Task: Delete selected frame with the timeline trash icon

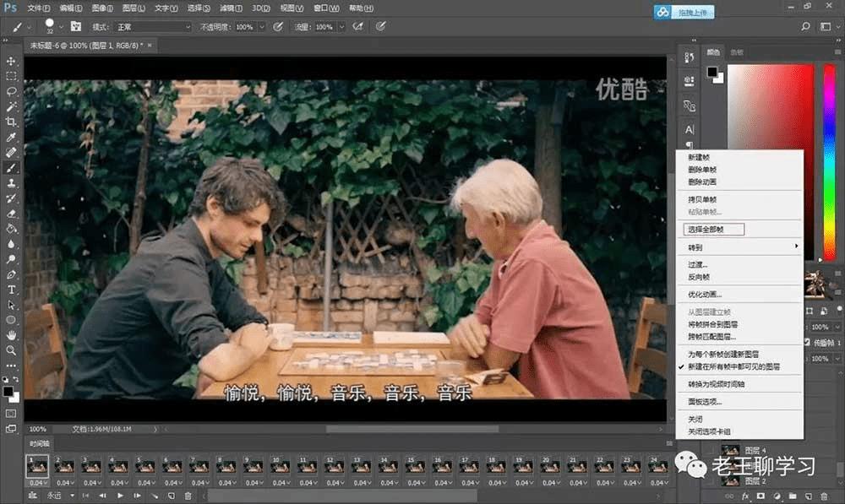Action: pos(188,496)
